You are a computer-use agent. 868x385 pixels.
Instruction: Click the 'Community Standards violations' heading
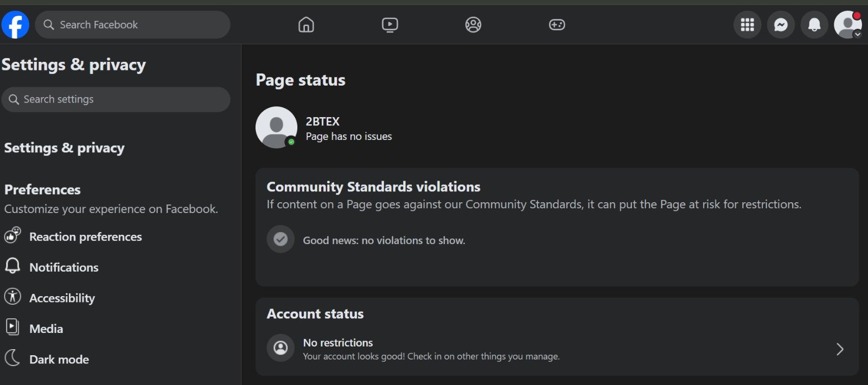pos(373,187)
